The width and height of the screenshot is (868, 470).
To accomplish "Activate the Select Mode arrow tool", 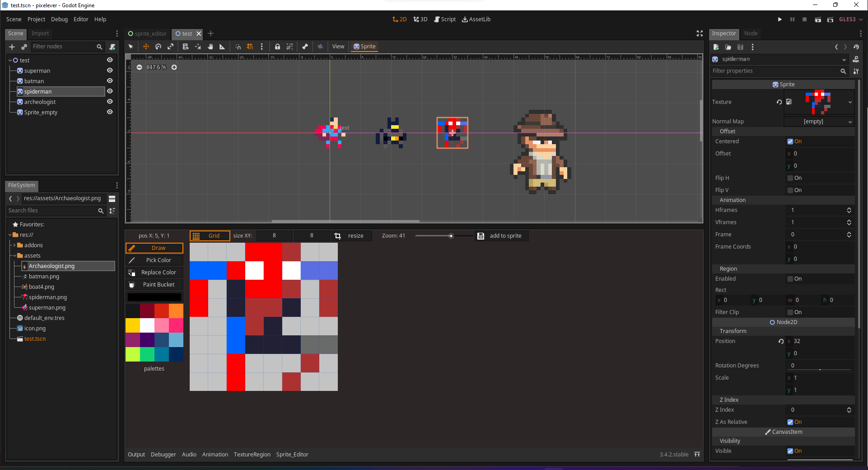I will pos(131,47).
